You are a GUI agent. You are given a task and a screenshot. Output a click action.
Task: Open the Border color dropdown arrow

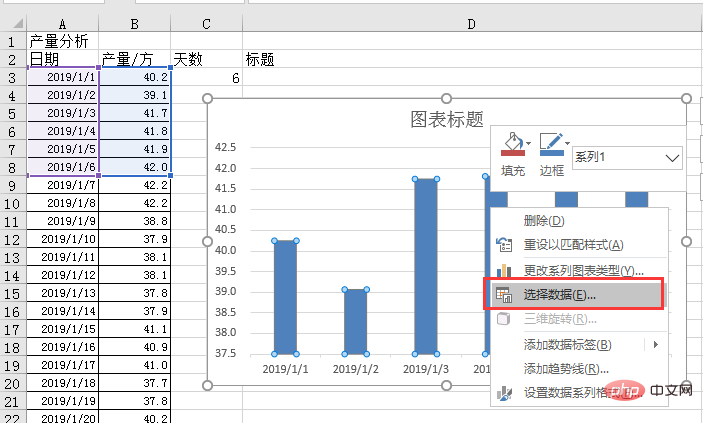(568, 144)
